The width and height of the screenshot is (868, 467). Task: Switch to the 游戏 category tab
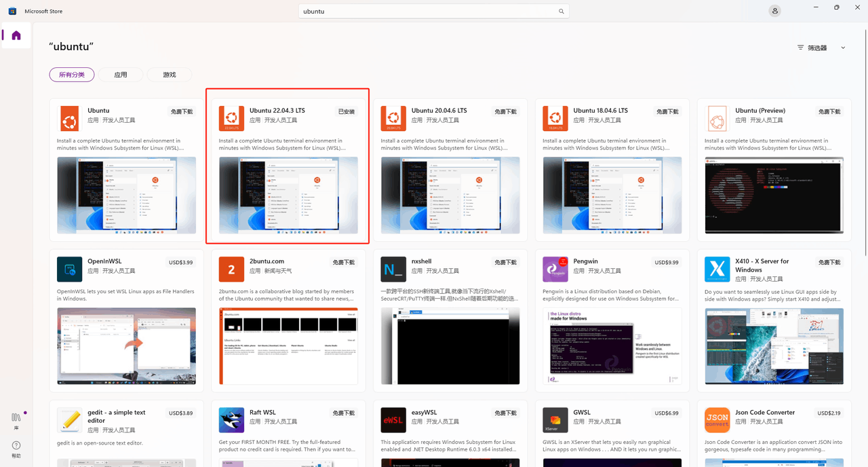coord(169,75)
